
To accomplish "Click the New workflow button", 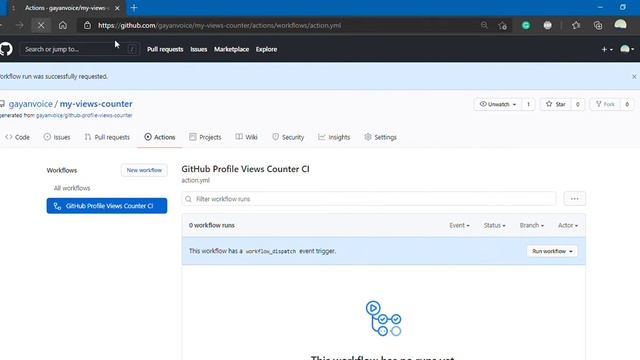I will pos(144,170).
